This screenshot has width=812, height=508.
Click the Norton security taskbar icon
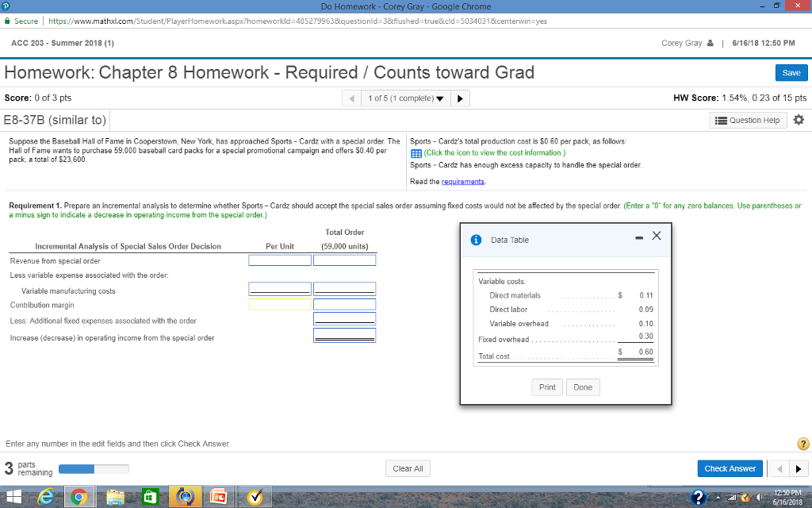(255, 496)
